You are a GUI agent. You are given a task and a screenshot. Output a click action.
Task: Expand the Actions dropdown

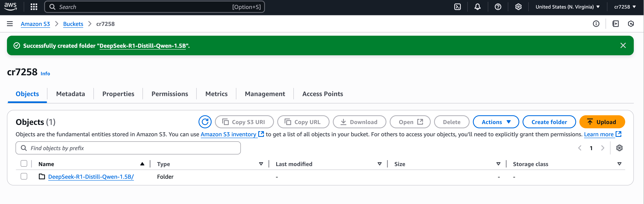click(x=496, y=122)
